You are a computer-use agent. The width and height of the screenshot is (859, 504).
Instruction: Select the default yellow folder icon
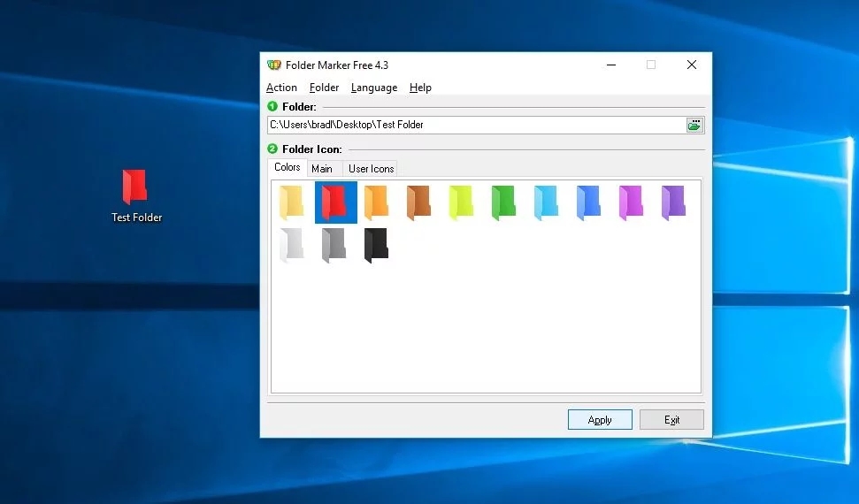pyautogui.click(x=292, y=202)
